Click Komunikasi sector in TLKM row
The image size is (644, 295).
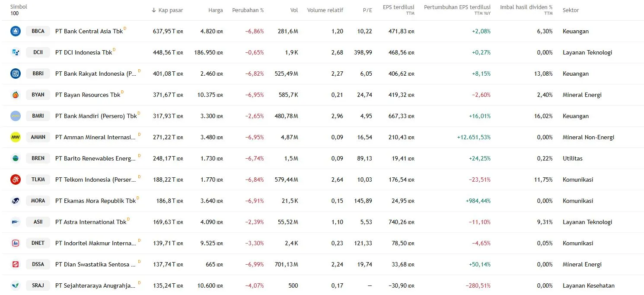click(578, 180)
